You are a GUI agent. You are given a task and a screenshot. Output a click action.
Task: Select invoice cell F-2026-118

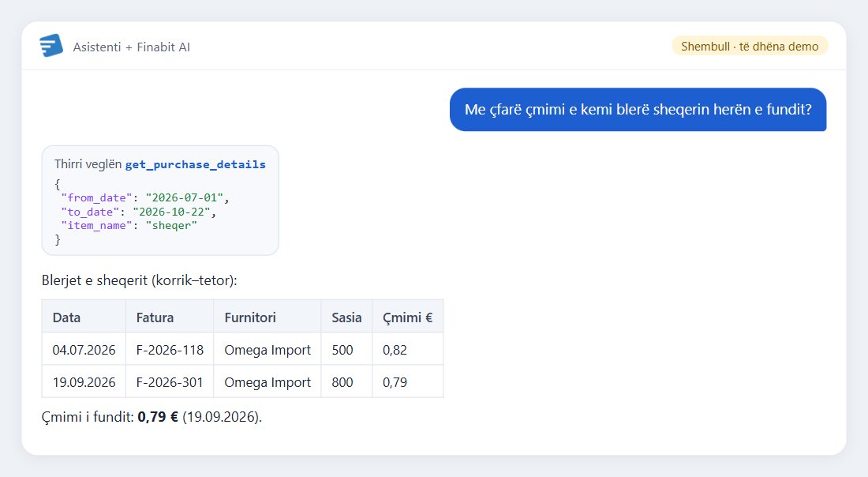170,350
